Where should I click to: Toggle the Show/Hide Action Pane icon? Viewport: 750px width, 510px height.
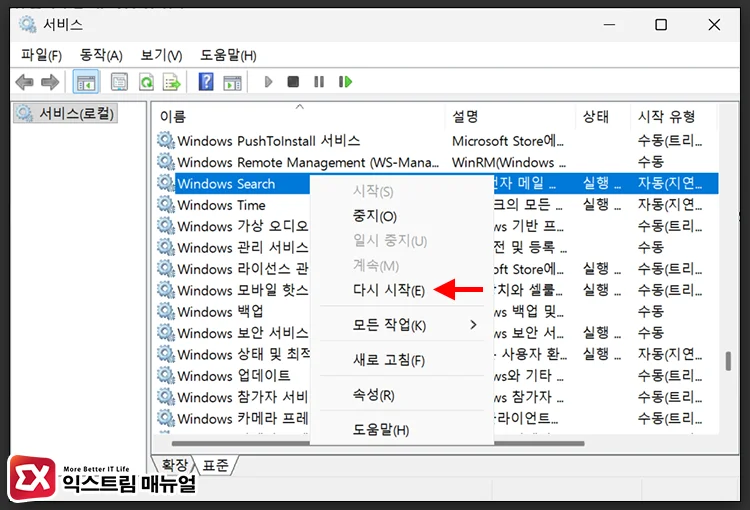click(x=232, y=82)
